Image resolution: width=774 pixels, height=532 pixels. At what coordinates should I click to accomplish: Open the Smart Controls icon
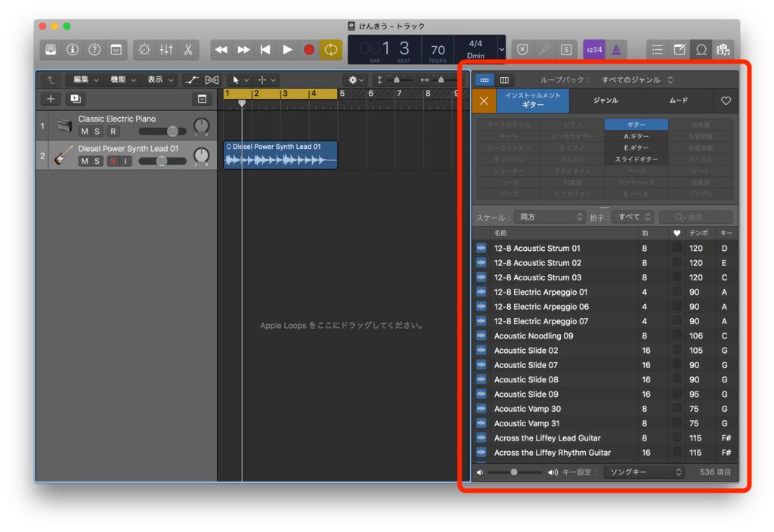pyautogui.click(x=144, y=50)
